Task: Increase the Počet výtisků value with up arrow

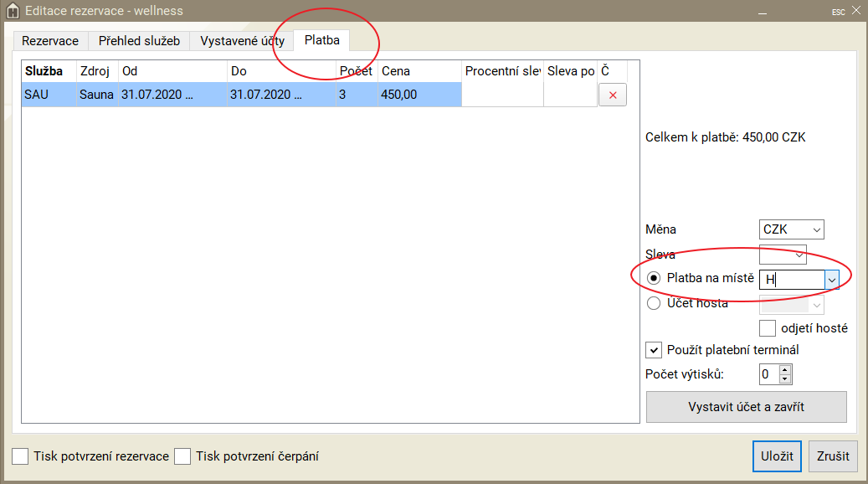Action: click(784, 369)
